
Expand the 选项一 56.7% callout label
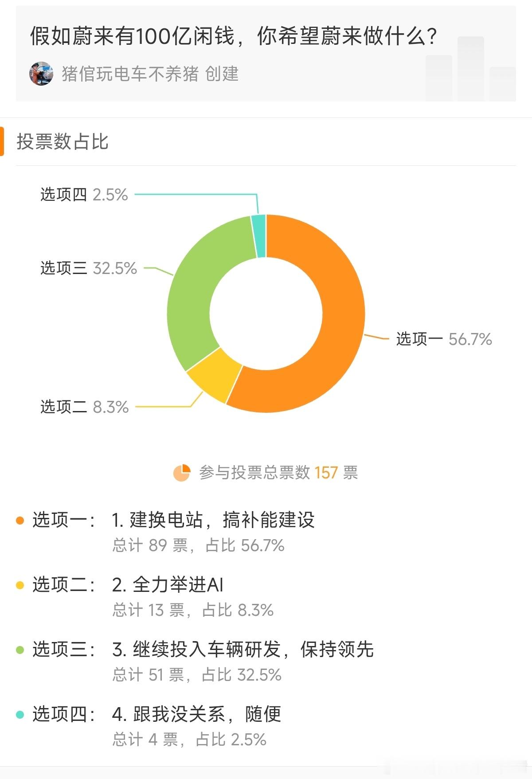coord(443,338)
